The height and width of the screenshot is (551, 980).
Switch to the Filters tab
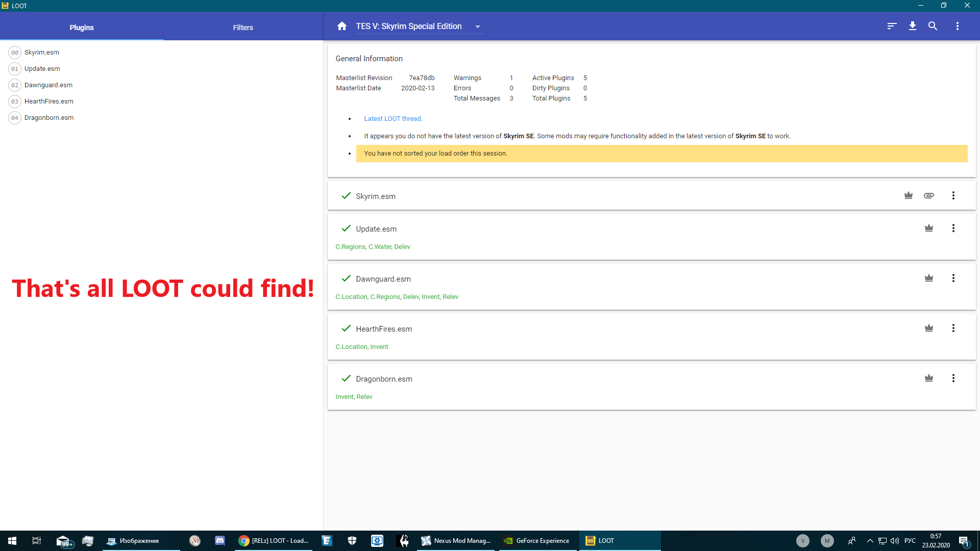click(x=243, y=28)
